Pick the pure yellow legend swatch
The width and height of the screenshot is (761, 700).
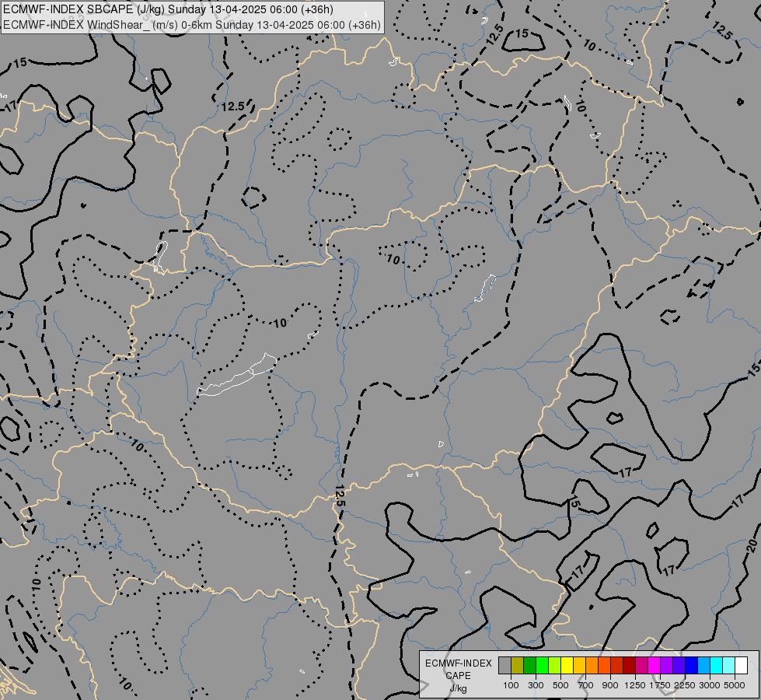click(x=567, y=666)
